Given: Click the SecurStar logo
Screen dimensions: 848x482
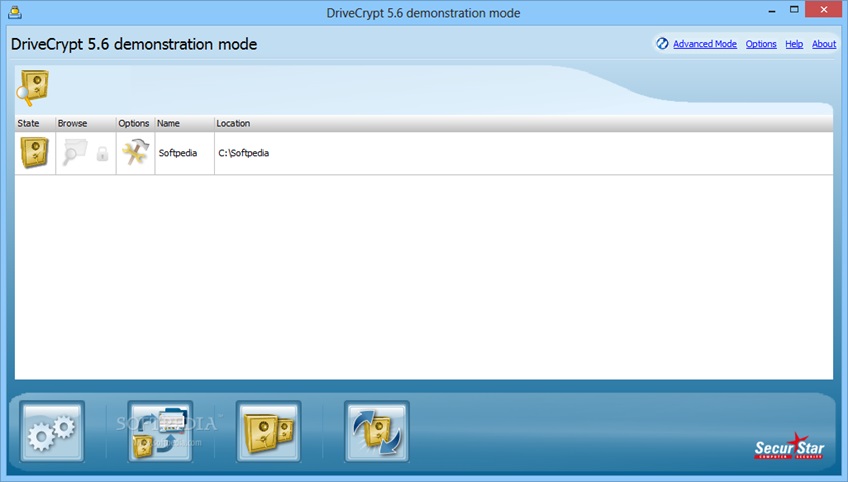Looking at the screenshot, I should pos(789,446).
